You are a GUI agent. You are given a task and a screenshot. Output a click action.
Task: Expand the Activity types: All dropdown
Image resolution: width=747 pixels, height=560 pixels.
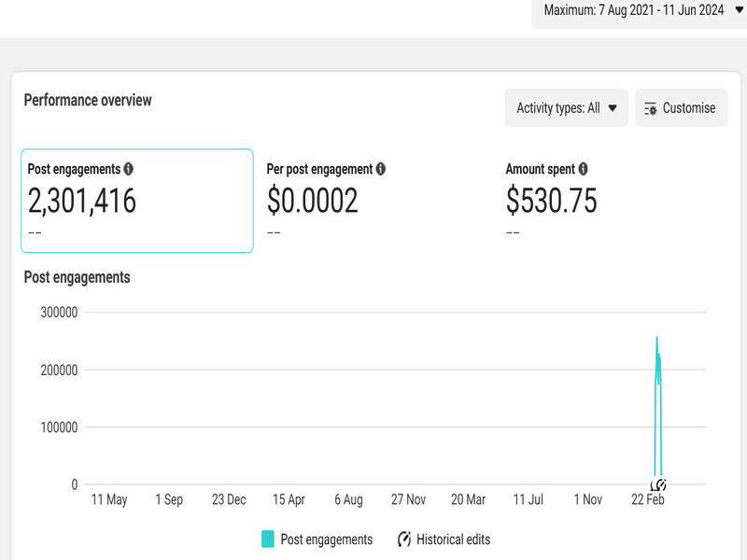pyautogui.click(x=566, y=108)
